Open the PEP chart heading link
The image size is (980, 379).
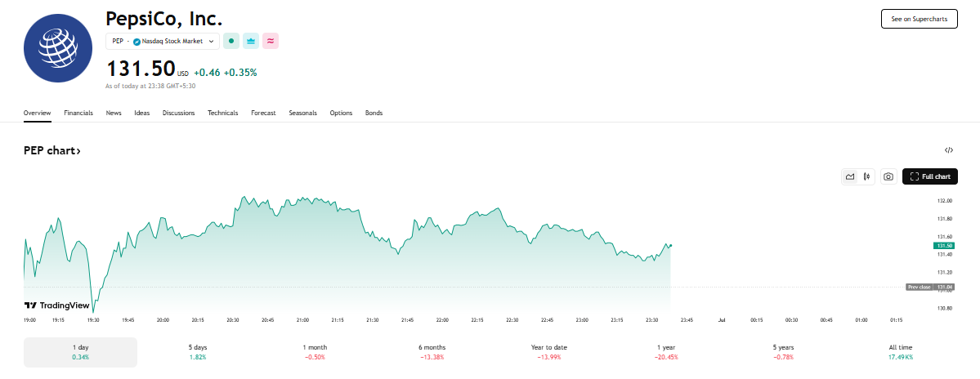click(51, 150)
